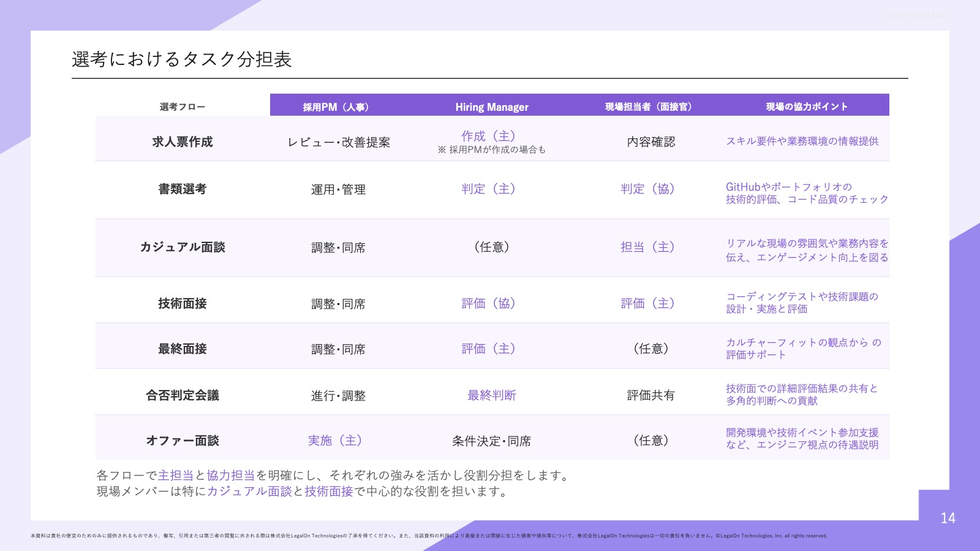This screenshot has height=551, width=980.
Task: Select the note ※採用PMが作成の場合も
Action: point(492,150)
